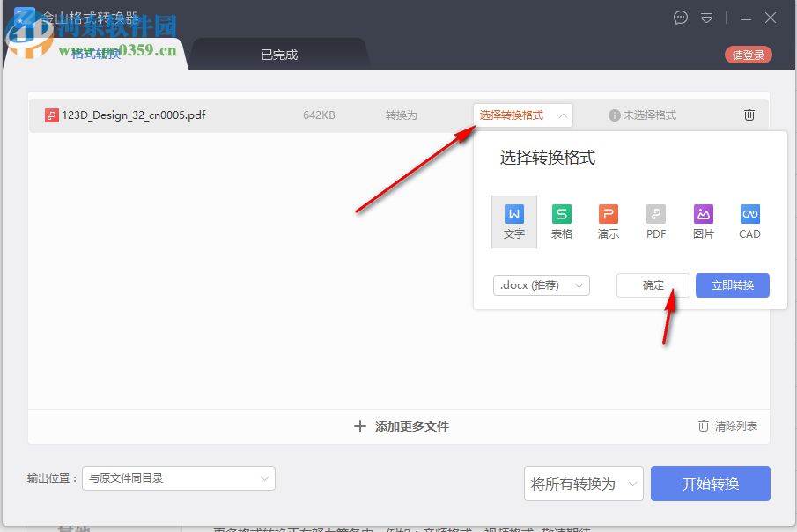Image resolution: width=797 pixels, height=532 pixels.
Task: Minimize the converter window
Action: click(746, 18)
